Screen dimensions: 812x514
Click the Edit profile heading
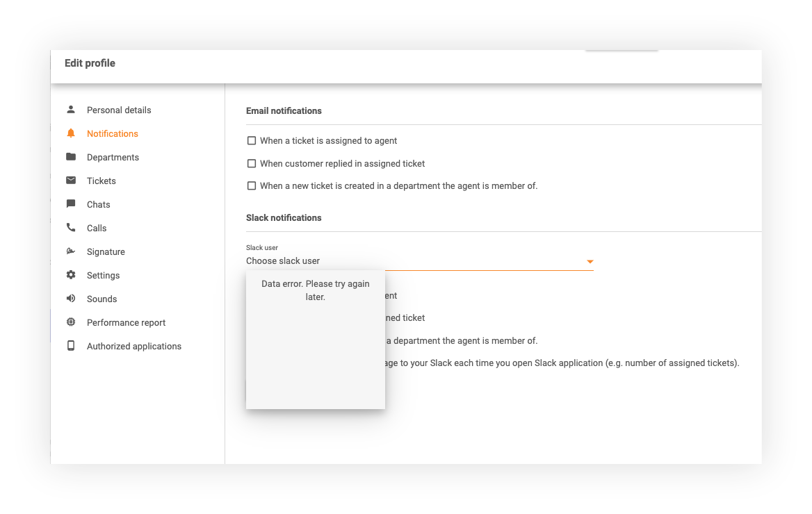coord(89,63)
